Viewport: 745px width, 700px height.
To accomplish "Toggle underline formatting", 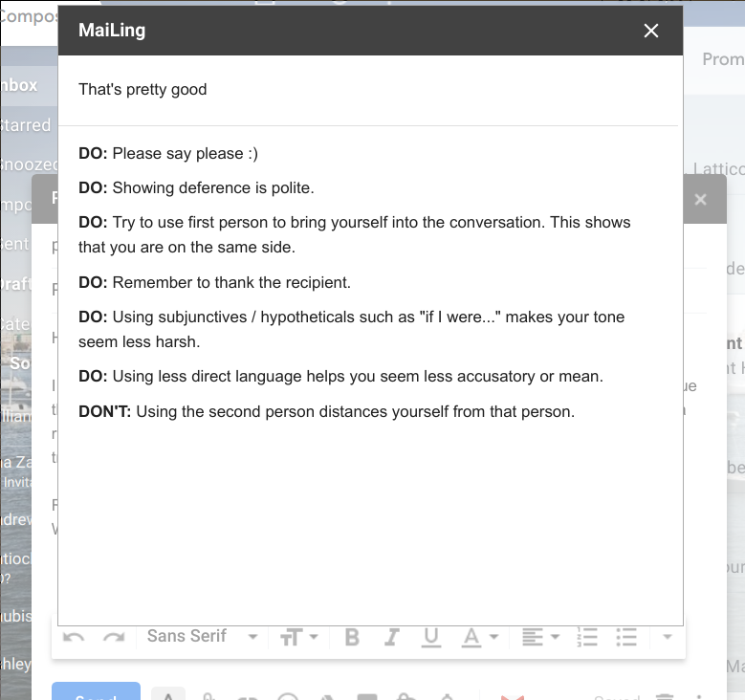I will [x=431, y=637].
